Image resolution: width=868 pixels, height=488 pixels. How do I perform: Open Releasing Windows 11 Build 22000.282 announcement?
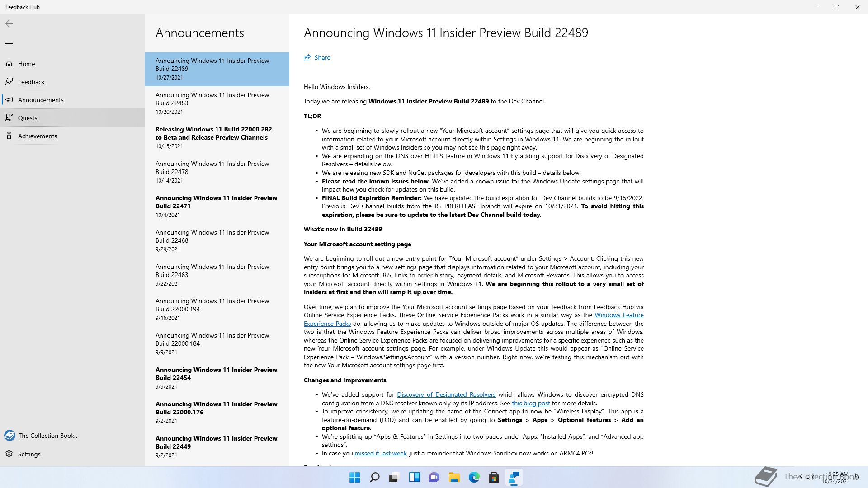[217, 138]
